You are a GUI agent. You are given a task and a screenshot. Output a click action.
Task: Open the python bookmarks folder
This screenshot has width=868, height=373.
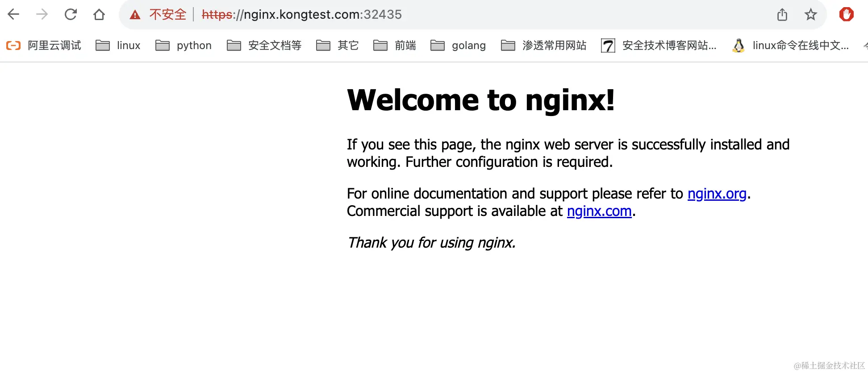[184, 46]
